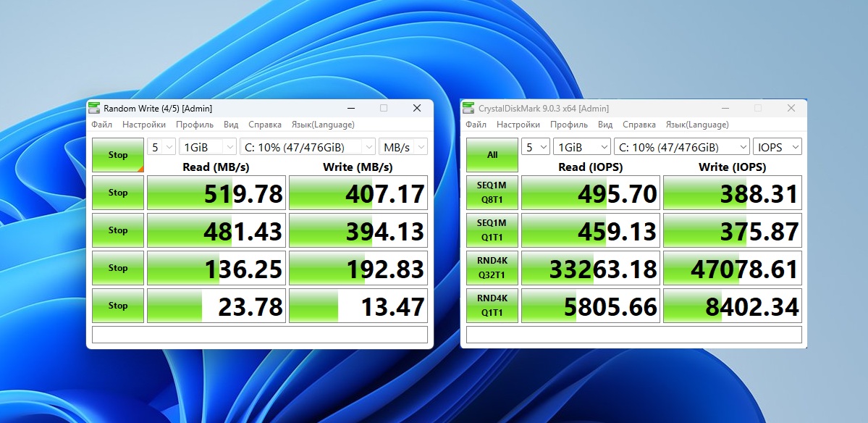Open Вид menu in Random Write window
The height and width of the screenshot is (423, 868).
point(231,125)
